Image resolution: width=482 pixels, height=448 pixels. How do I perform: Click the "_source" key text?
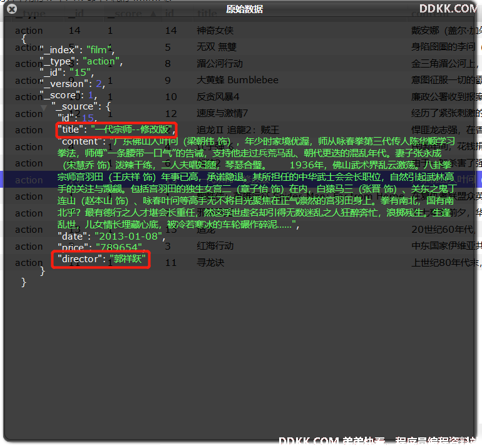pyautogui.click(x=74, y=106)
